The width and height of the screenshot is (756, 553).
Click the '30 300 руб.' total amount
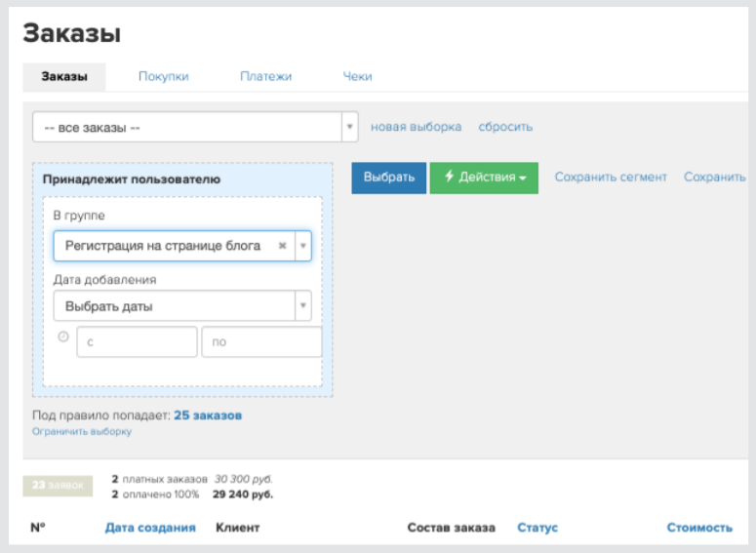click(x=244, y=479)
